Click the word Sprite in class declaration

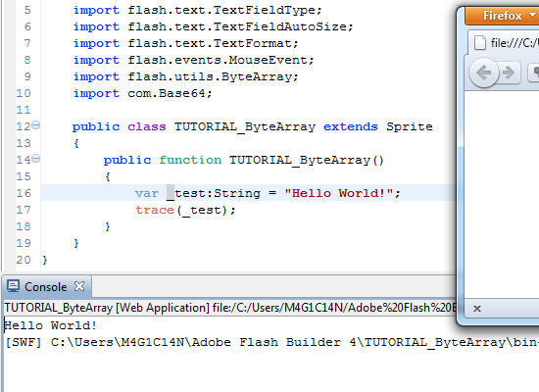(x=409, y=126)
